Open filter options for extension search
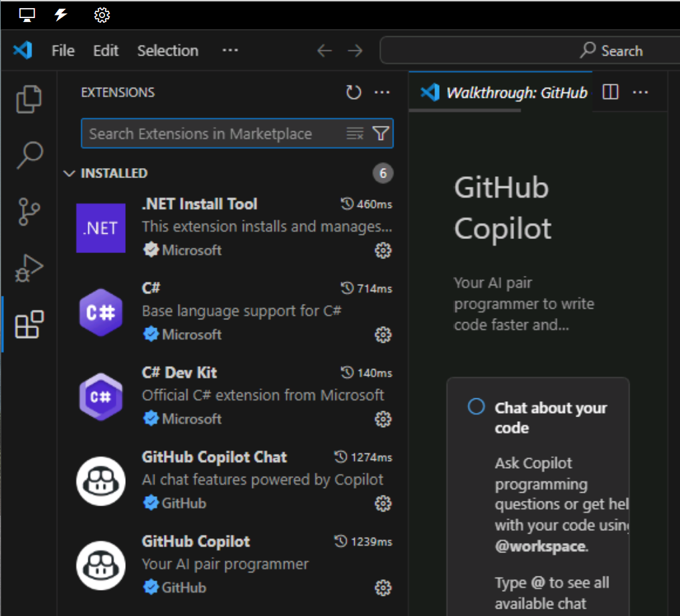 [x=380, y=133]
